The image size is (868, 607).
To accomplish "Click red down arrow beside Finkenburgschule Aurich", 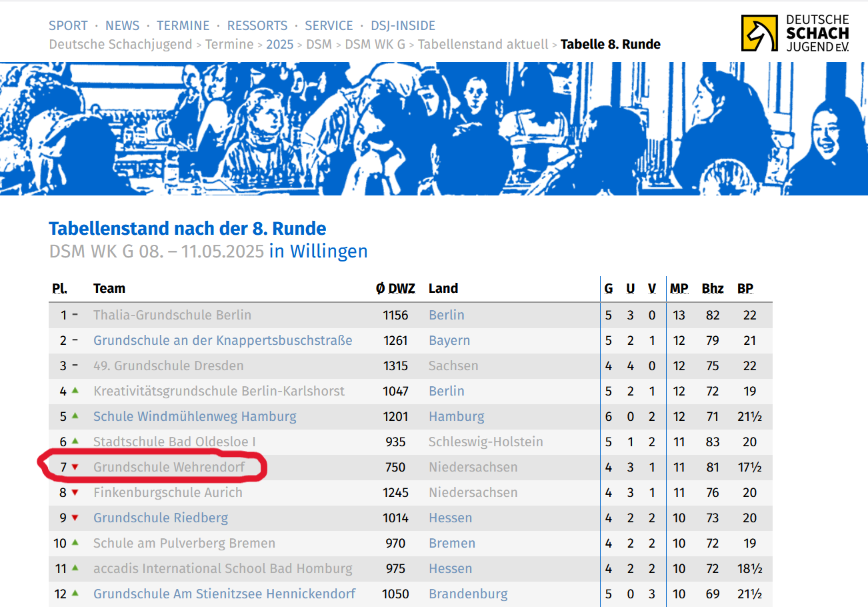I will [75, 492].
